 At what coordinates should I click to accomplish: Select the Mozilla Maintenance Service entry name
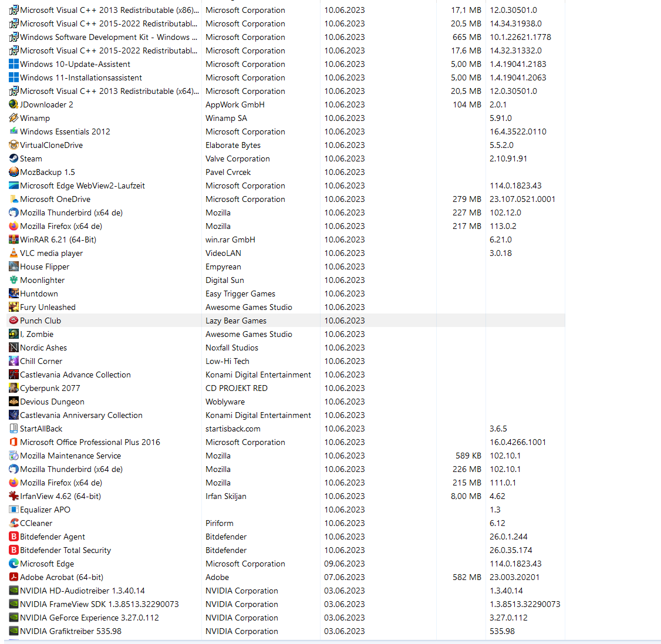point(70,455)
